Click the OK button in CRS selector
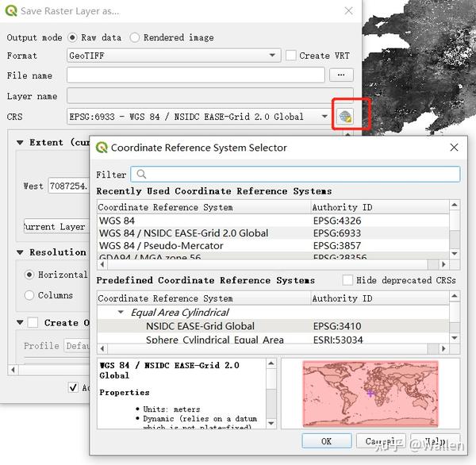 point(327,441)
